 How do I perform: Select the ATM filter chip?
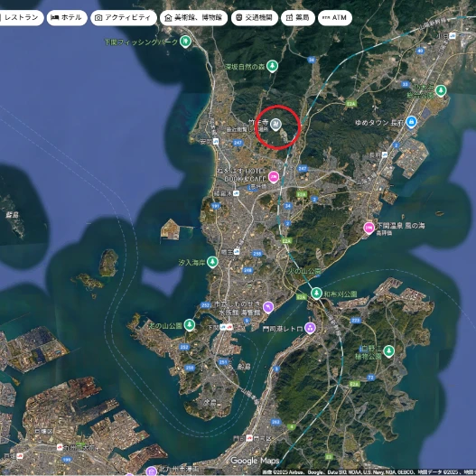pyautogui.click(x=335, y=17)
